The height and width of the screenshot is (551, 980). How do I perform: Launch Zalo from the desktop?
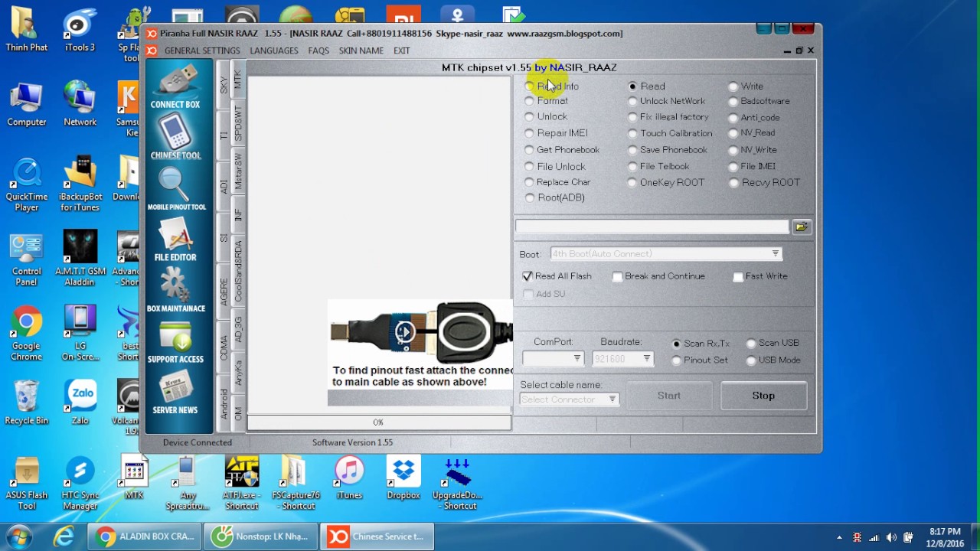[80, 403]
